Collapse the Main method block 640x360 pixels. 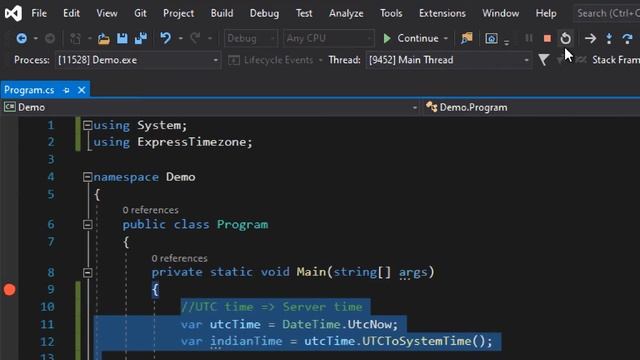(87, 273)
